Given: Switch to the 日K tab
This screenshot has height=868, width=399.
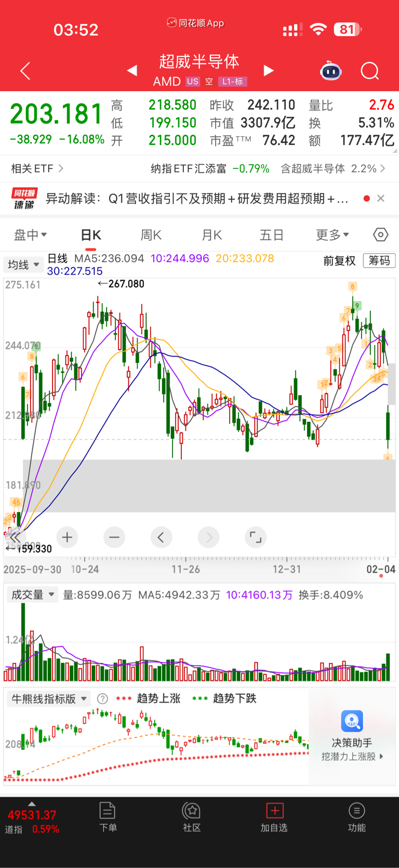Looking at the screenshot, I should (91, 235).
